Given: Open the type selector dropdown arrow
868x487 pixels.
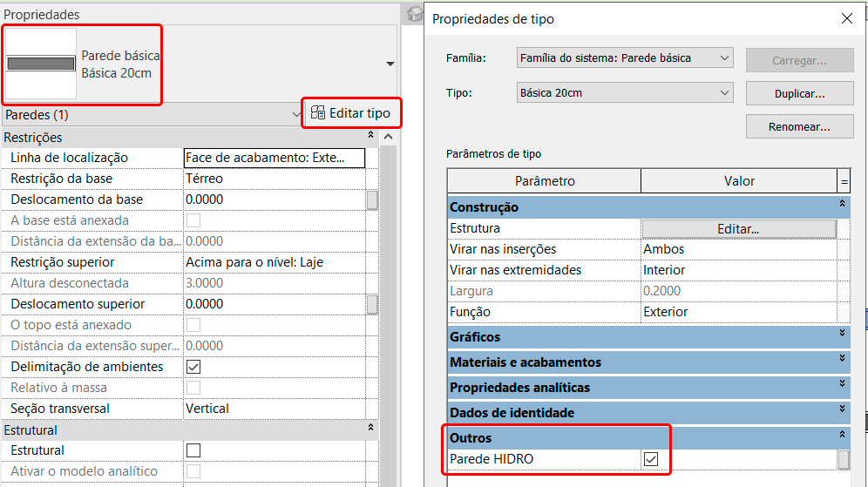Looking at the screenshot, I should point(390,64).
